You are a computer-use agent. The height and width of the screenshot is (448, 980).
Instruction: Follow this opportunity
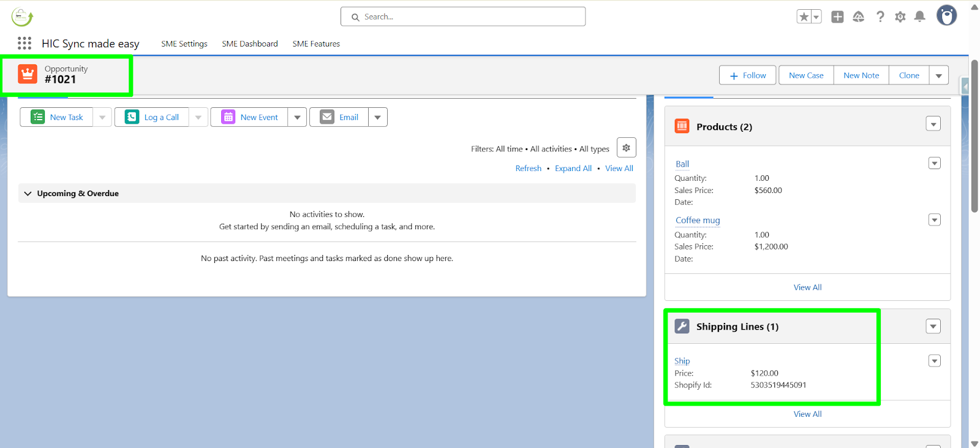pos(748,75)
